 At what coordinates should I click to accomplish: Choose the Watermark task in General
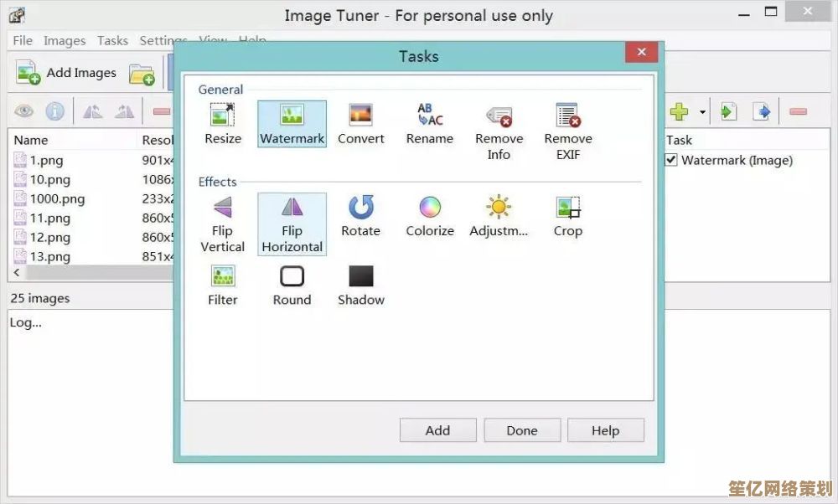292,124
